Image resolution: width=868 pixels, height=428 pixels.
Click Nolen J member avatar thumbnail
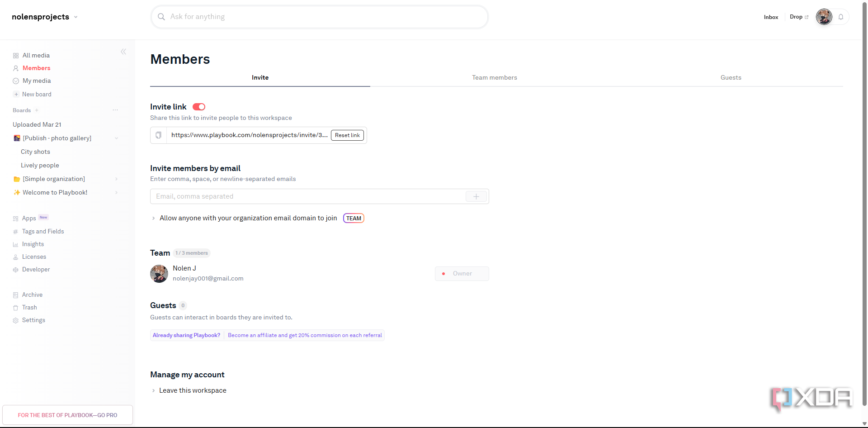click(x=159, y=274)
